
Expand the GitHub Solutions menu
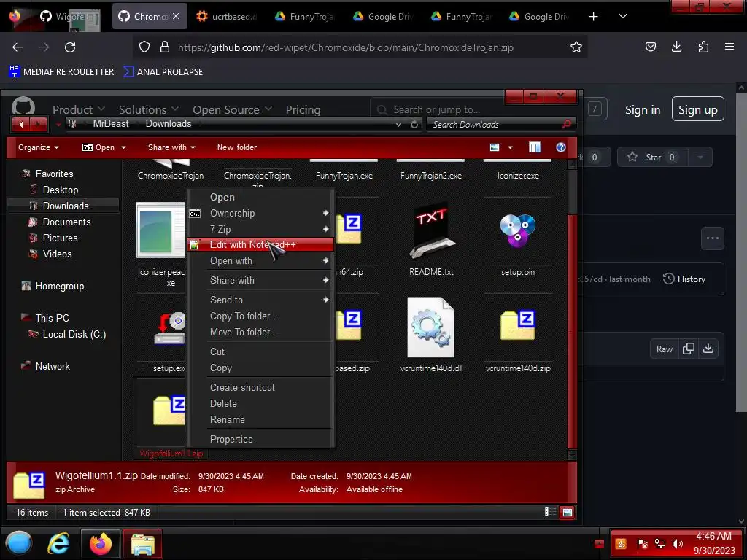point(149,109)
